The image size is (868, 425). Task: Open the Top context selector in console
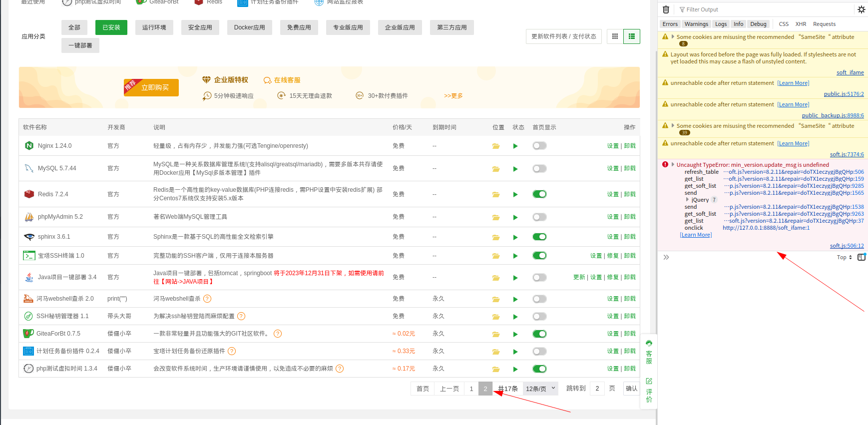[x=845, y=257]
